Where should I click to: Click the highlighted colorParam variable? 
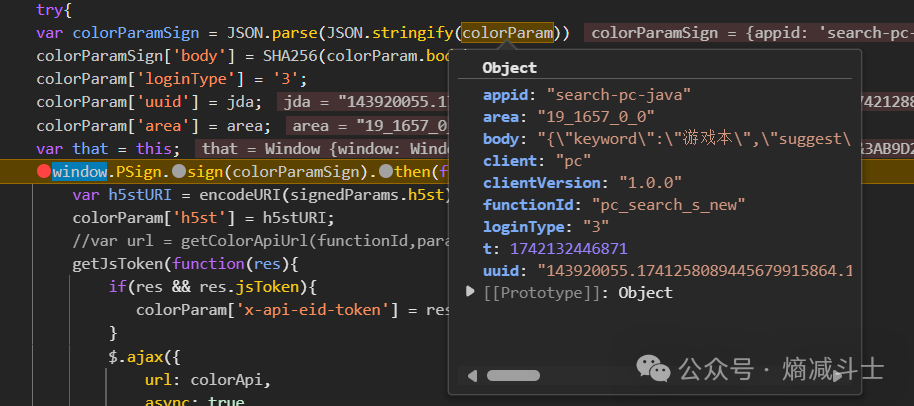pyautogui.click(x=508, y=33)
